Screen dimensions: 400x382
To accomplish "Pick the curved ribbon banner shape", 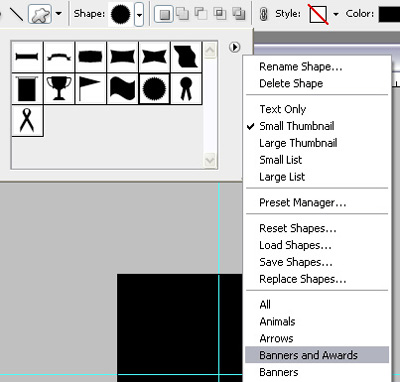I will pyautogui.click(x=59, y=57).
